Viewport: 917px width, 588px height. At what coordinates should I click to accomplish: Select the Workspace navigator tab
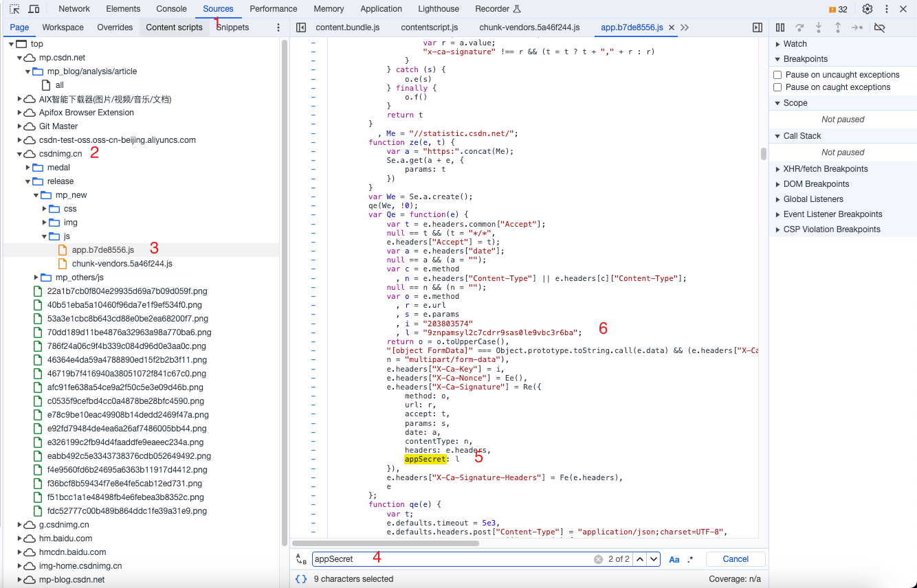pos(63,27)
